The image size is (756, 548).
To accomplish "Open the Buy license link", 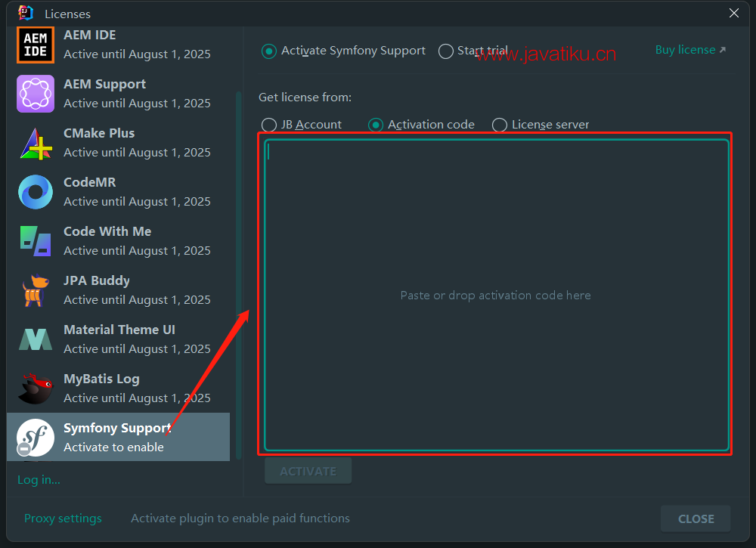I will [x=690, y=50].
